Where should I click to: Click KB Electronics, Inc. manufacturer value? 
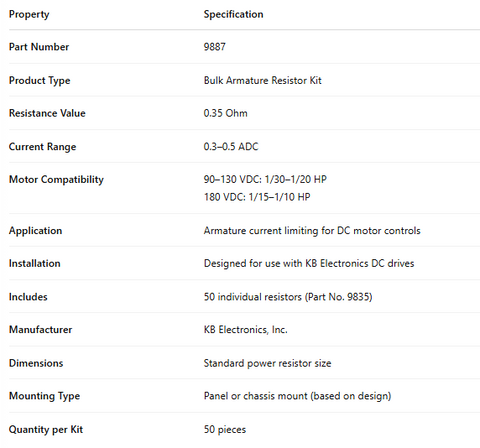click(245, 330)
